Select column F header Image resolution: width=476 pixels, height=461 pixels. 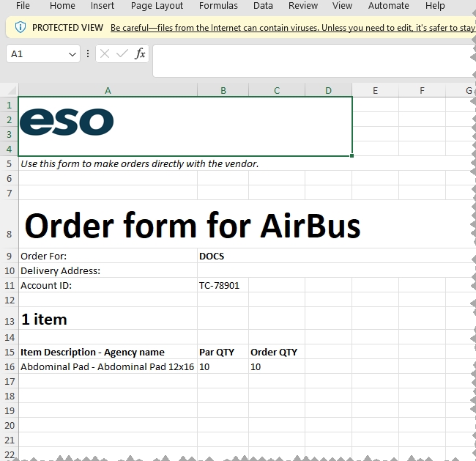tap(422, 91)
